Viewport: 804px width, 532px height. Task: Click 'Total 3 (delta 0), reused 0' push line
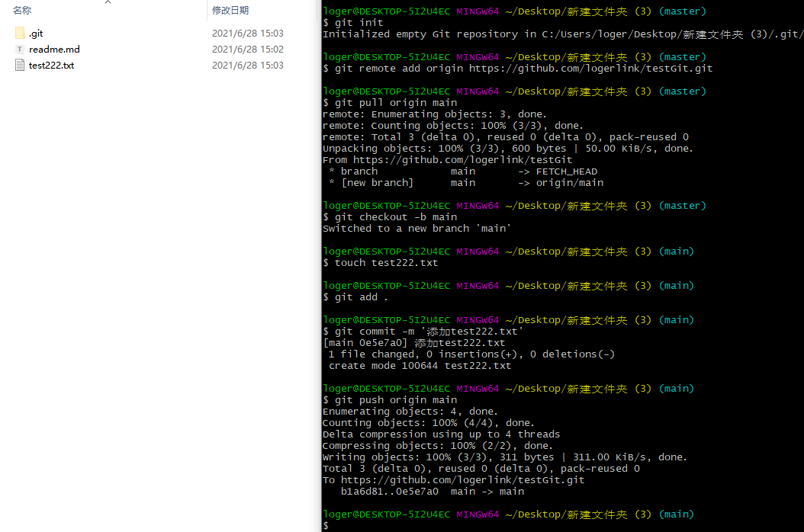(x=481, y=469)
